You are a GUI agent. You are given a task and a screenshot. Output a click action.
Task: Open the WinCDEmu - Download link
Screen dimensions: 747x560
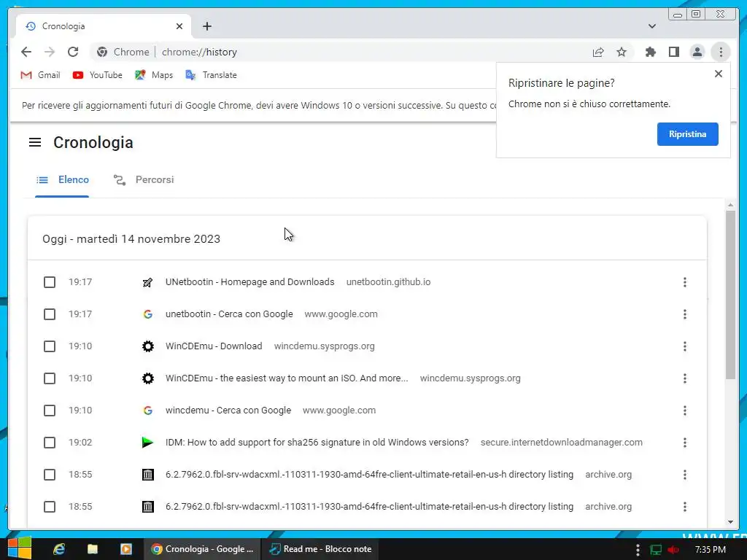tap(214, 346)
